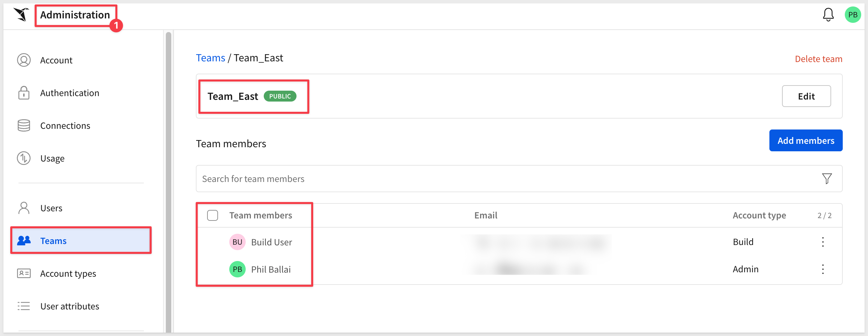
Task: Click the User attributes list icon
Action: (x=24, y=306)
